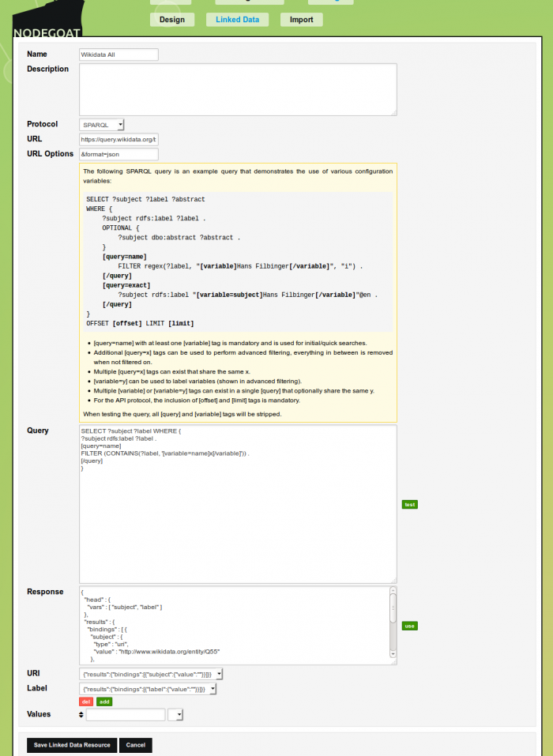Open the Import tab
The height and width of the screenshot is (756, 553).
click(301, 20)
